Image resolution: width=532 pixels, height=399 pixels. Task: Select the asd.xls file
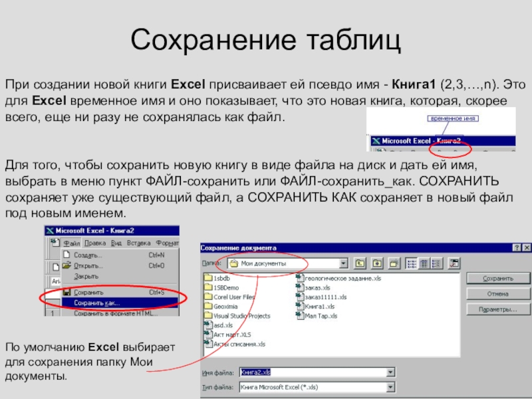click(x=219, y=325)
